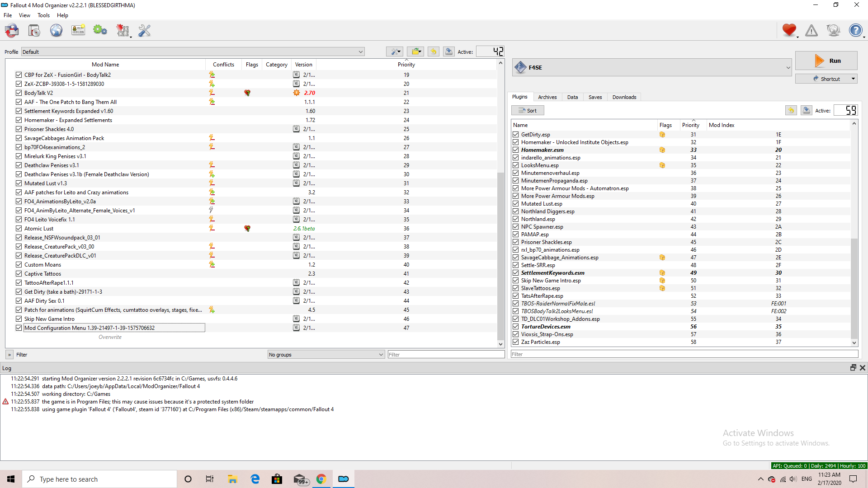Click the Instance manager ID card icon
Image resolution: width=868 pixels, height=488 pixels.
[x=78, y=31]
